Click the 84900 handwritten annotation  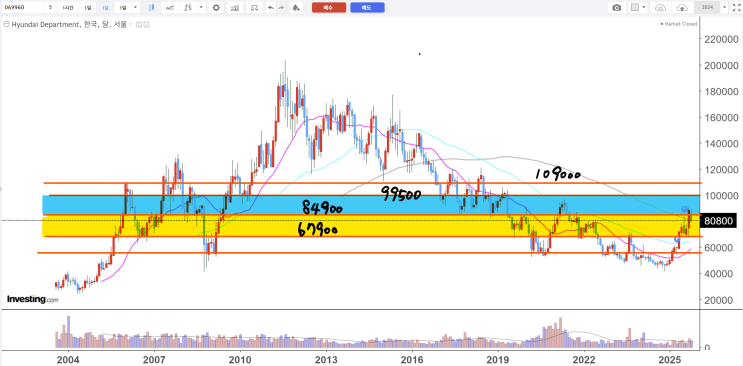click(322, 208)
